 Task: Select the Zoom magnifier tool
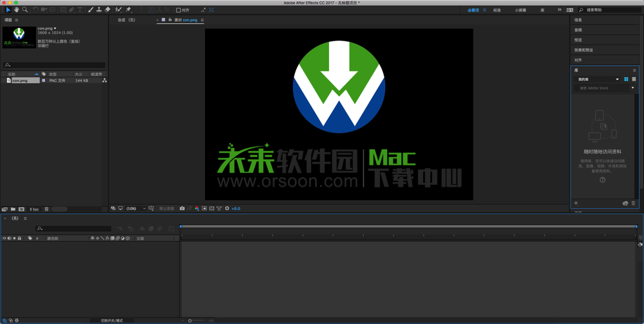[25, 10]
